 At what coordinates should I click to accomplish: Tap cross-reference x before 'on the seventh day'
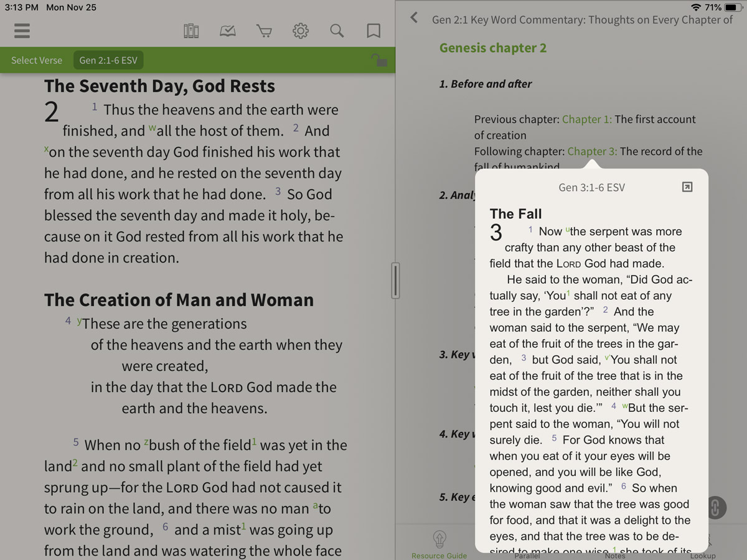pyautogui.click(x=47, y=149)
